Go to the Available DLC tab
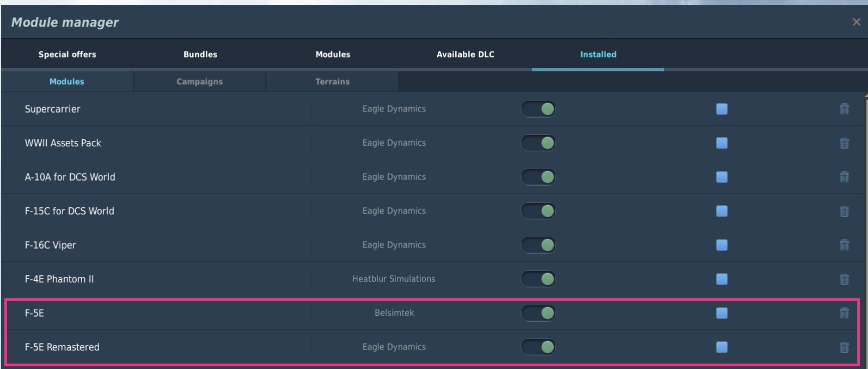This screenshot has width=868, height=369. 465,54
